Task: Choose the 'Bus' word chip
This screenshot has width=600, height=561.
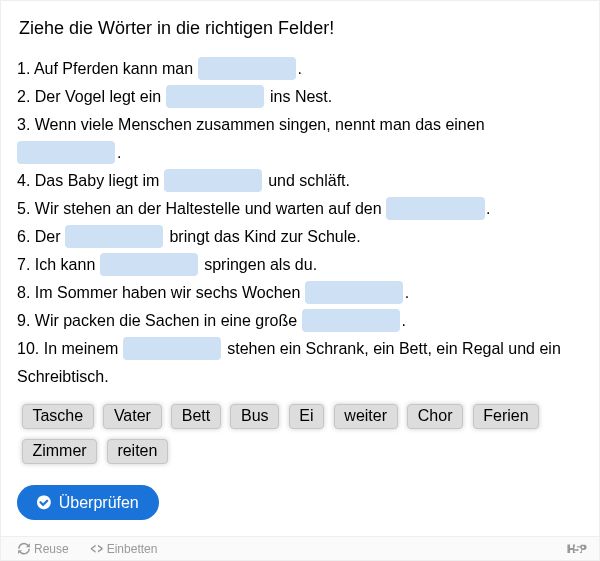Action: coord(254,416)
